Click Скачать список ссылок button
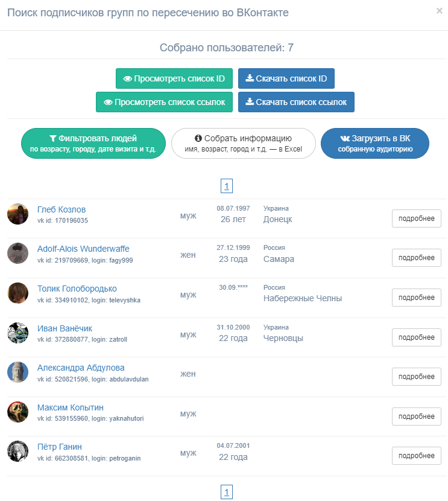The width and height of the screenshot is (448, 501). point(296,102)
